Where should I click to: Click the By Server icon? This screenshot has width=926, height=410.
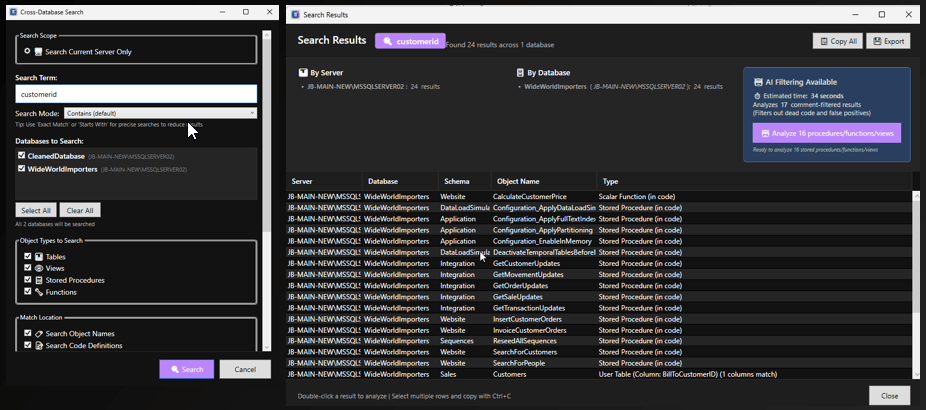304,73
